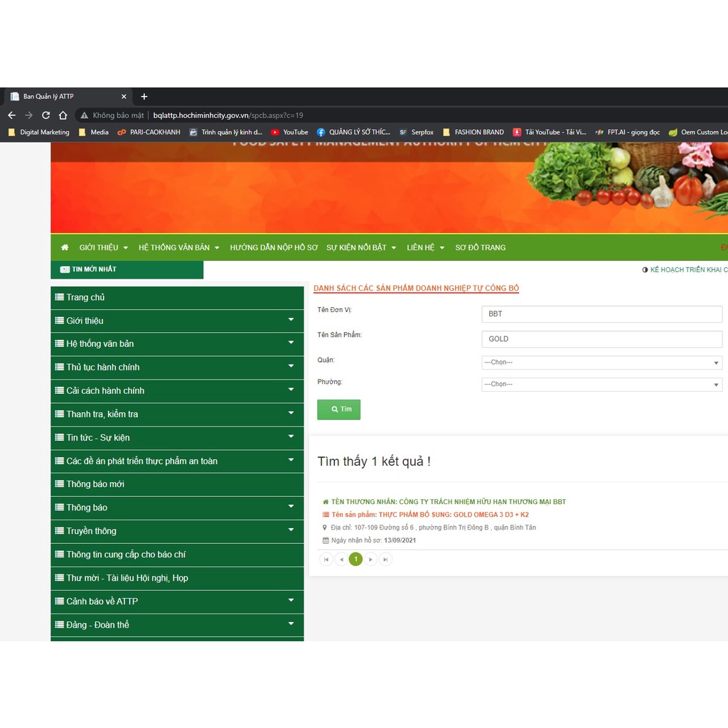728x728 pixels.
Task: Click the green Tìm search button
Action: click(339, 409)
